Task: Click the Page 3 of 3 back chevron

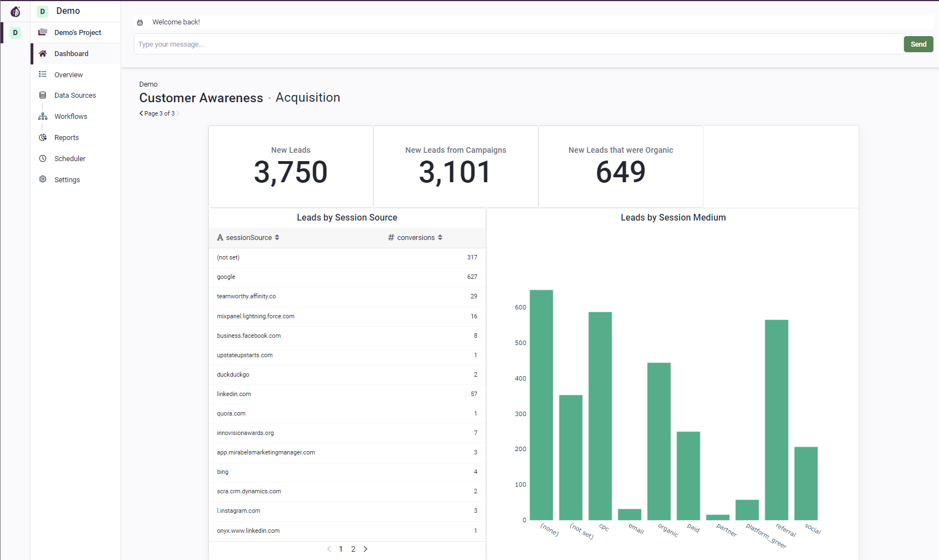Action: [141, 113]
